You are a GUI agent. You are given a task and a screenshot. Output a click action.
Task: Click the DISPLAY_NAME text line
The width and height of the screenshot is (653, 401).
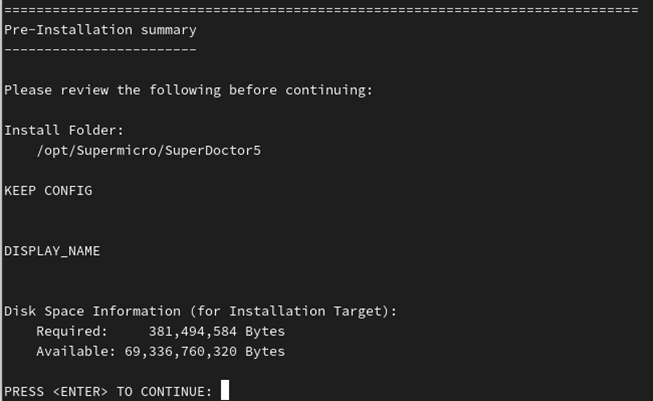coord(52,251)
